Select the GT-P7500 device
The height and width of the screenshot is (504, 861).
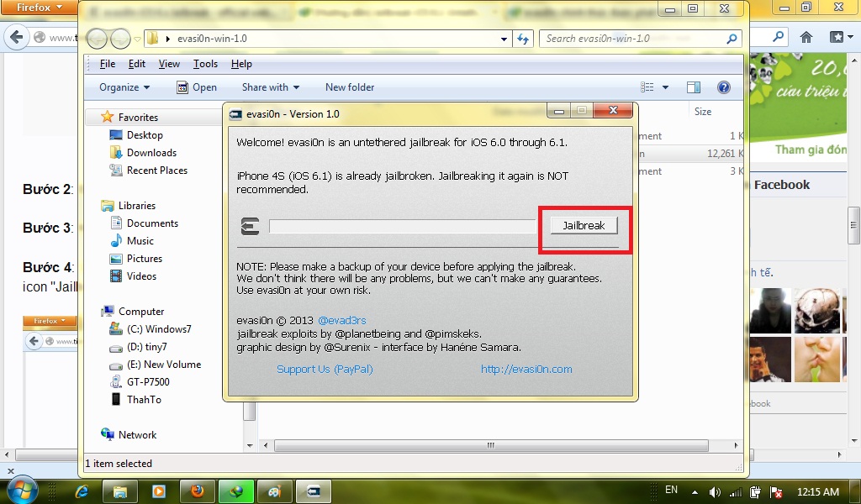pos(148,381)
